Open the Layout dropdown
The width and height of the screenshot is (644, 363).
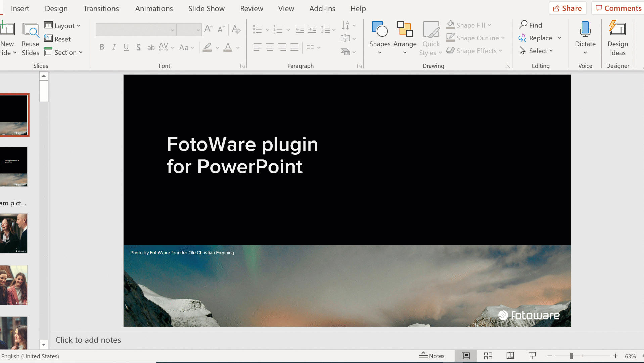coord(62,26)
